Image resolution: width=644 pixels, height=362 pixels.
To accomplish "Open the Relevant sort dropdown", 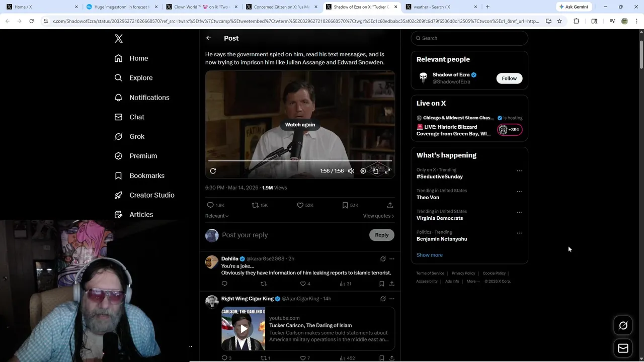I will 217,216.
